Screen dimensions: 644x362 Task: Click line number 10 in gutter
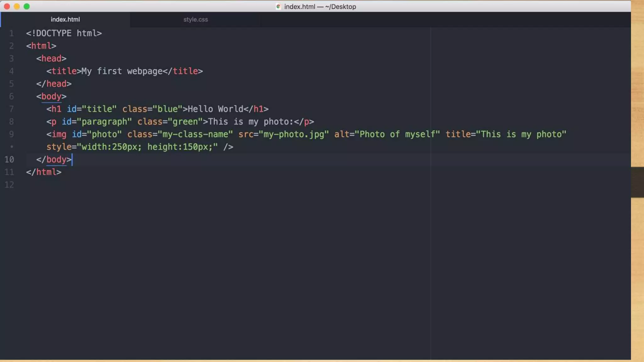pos(9,160)
